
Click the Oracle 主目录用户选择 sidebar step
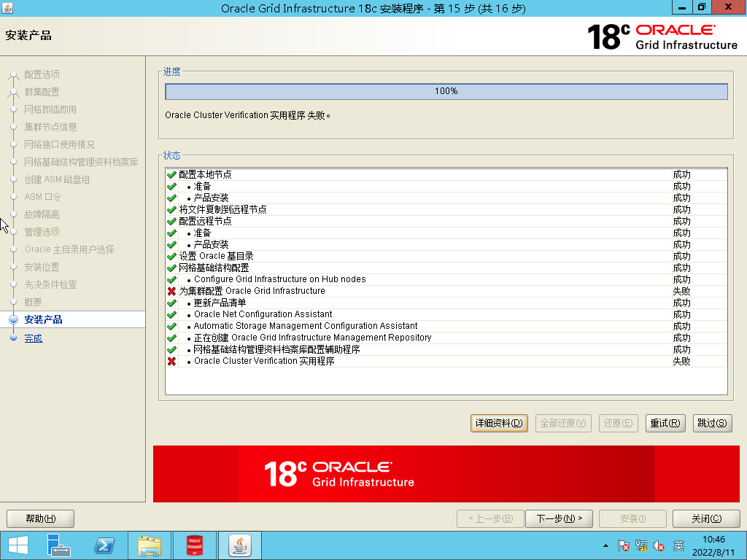[x=69, y=249]
